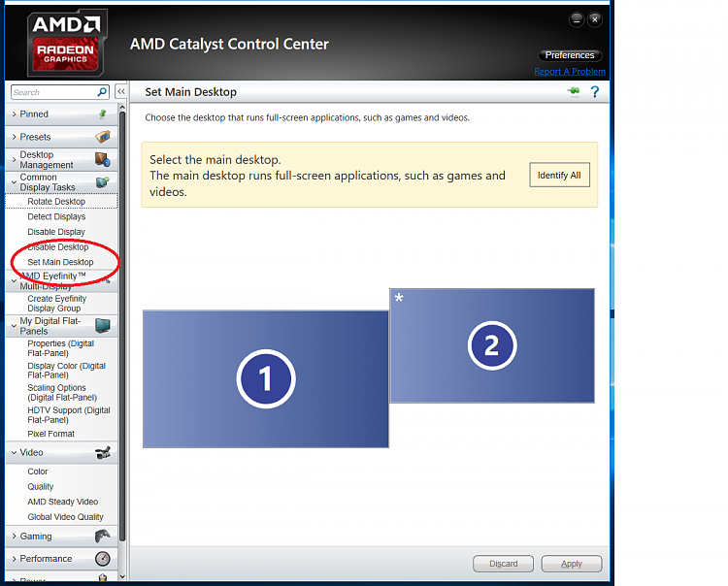Collapse My Digital Flat-Panels section

point(14,326)
